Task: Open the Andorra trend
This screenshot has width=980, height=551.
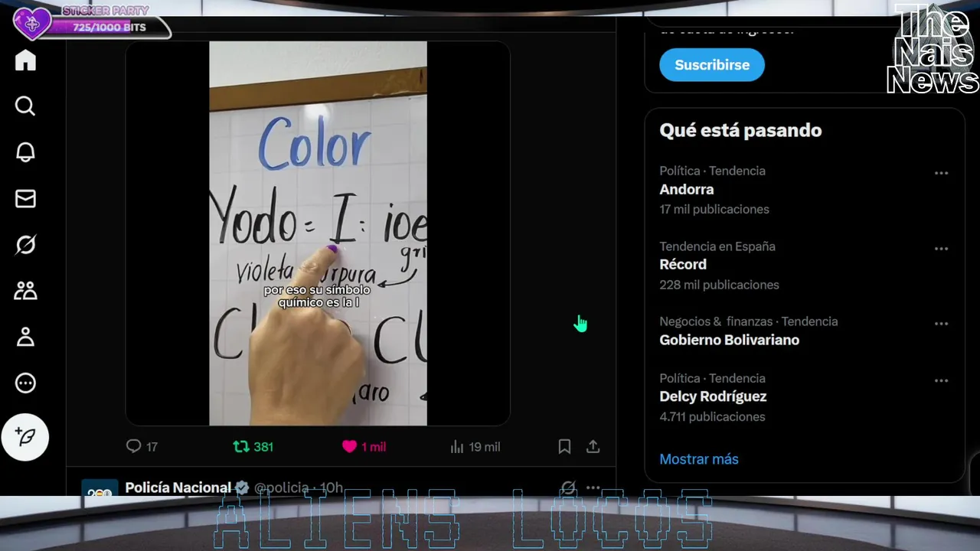Action: 687,189
